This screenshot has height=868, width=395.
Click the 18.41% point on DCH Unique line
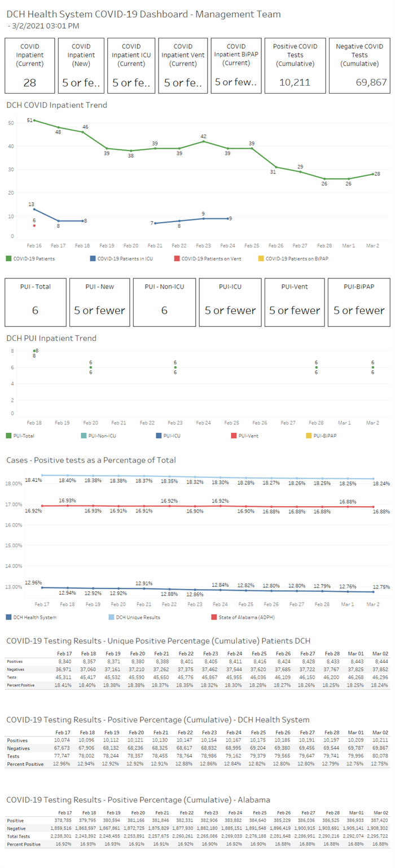click(x=42, y=475)
